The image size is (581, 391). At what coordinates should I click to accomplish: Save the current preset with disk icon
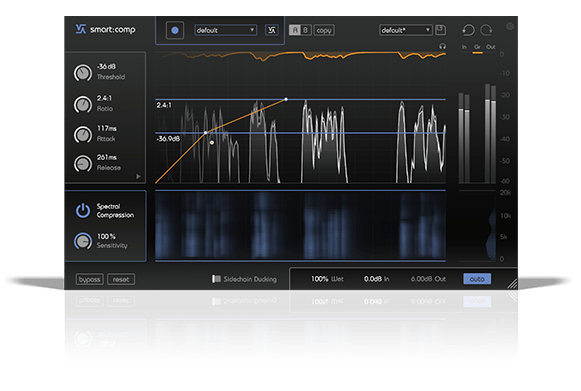441,30
